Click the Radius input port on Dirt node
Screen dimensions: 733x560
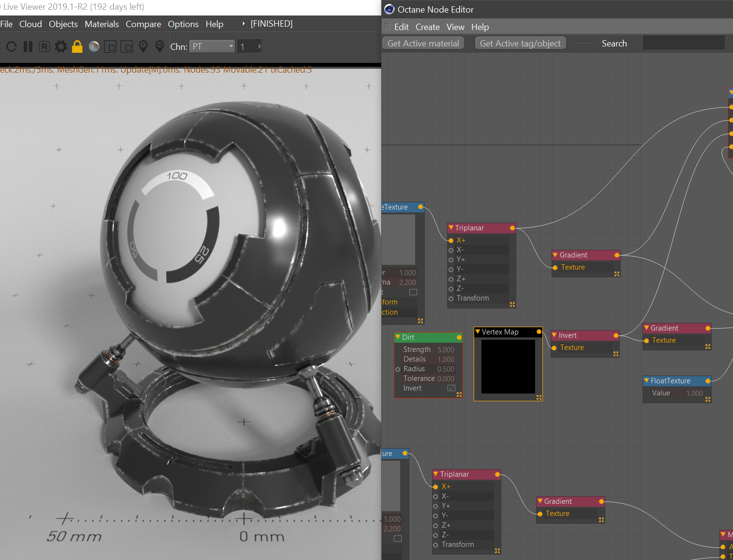click(398, 369)
